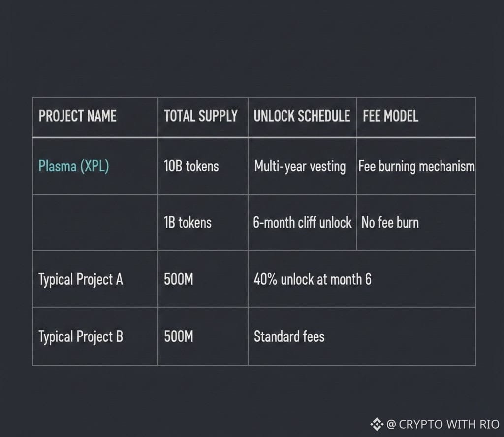Select the 40% unlock at month 6 cell
Image resolution: width=504 pixels, height=437 pixels.
click(313, 280)
